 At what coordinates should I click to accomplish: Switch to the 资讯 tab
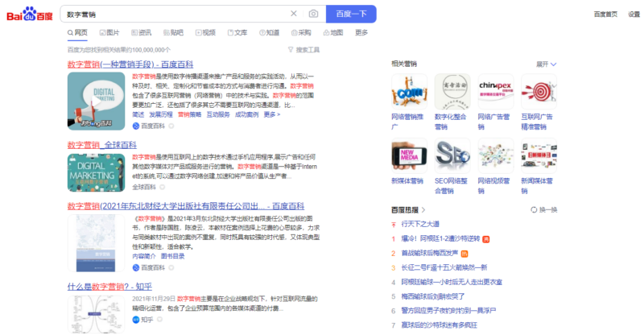click(142, 32)
